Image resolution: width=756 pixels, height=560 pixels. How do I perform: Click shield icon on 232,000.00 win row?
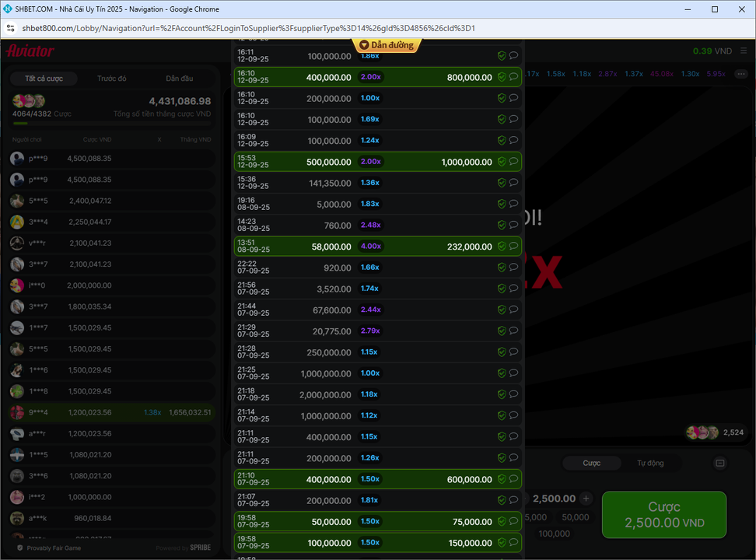pos(502,247)
